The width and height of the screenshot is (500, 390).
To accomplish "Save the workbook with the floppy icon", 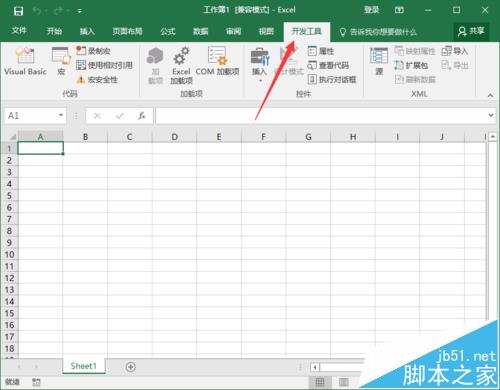I will [18, 11].
